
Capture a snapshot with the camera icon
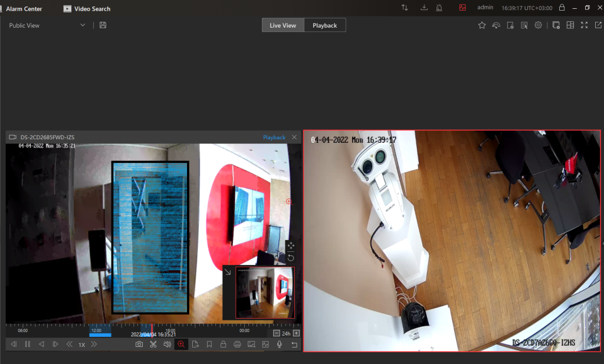139,344
